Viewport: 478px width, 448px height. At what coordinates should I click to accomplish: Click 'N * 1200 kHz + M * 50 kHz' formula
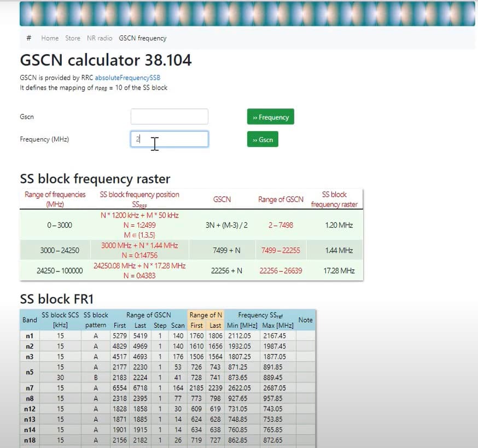(139, 215)
